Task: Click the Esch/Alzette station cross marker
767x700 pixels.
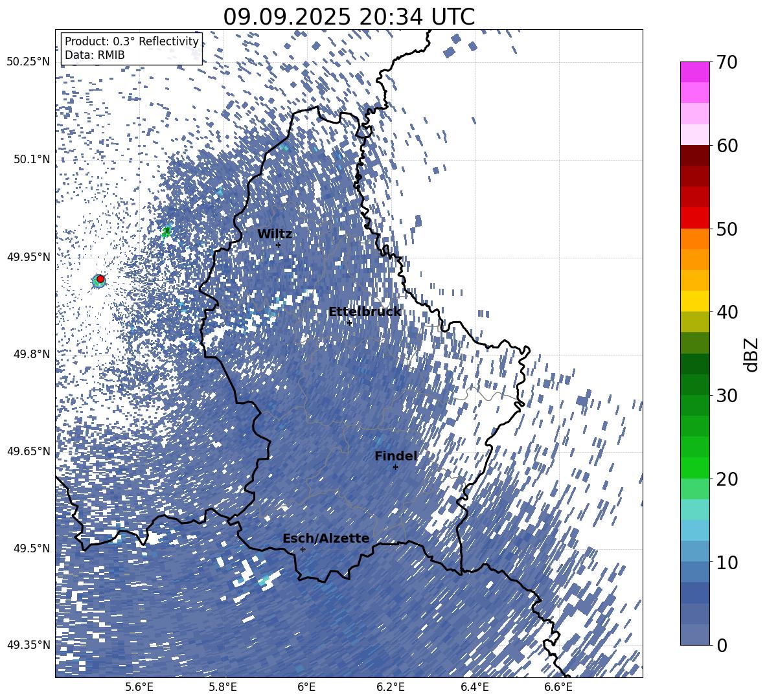Action: 303,549
